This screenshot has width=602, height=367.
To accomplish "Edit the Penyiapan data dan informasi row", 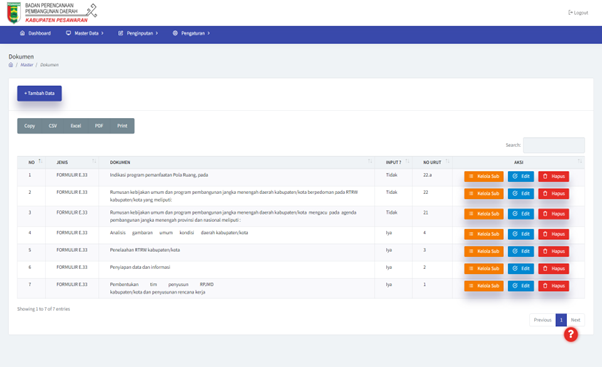I will pyautogui.click(x=521, y=269).
